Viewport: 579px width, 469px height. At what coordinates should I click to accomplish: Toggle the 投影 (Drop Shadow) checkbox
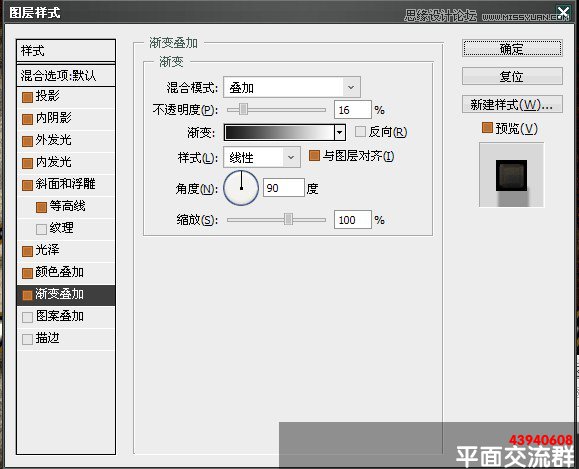tap(27, 97)
